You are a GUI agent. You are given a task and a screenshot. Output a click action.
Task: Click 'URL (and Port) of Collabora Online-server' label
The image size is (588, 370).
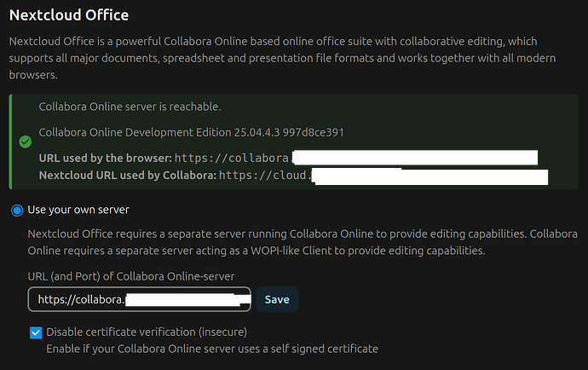click(131, 276)
